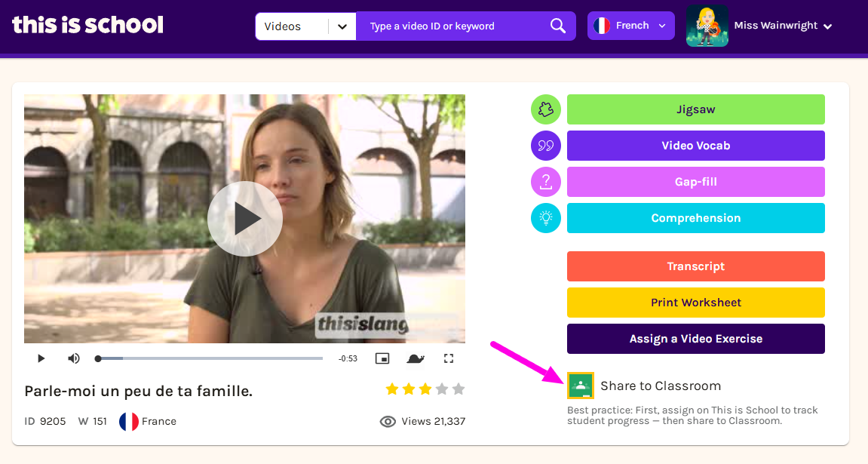Mute the video volume
The width and height of the screenshot is (868, 464).
click(x=74, y=358)
